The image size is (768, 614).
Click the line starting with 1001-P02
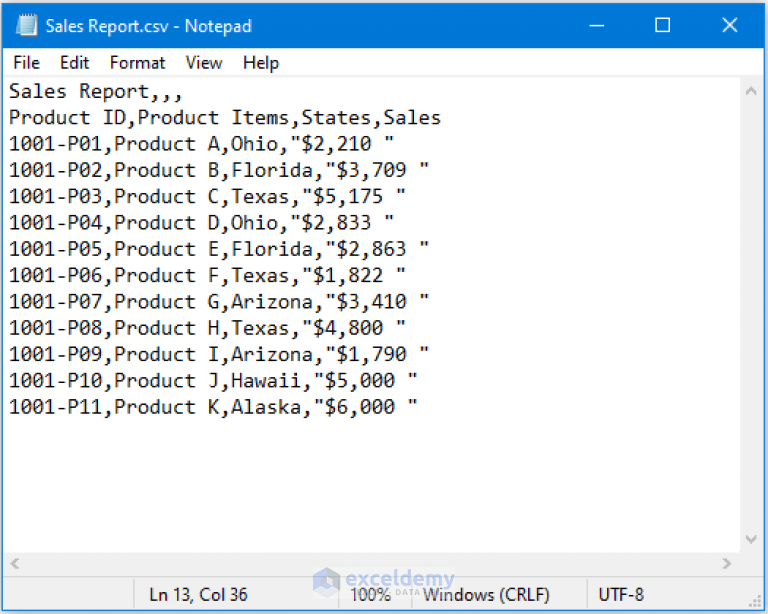[219, 170]
